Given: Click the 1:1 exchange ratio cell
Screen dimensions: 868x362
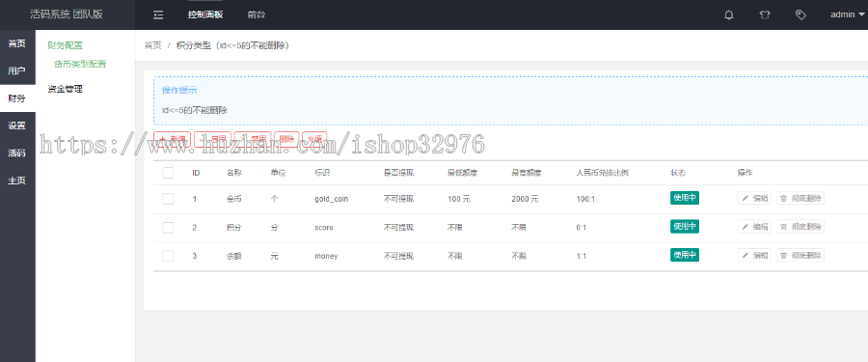Looking at the screenshot, I should (x=582, y=256).
